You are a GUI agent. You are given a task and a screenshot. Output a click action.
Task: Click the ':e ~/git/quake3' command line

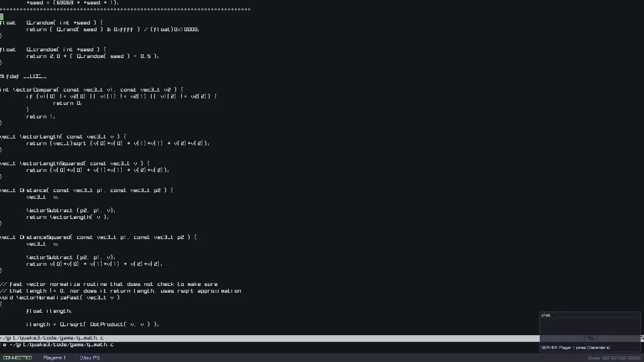(x=57, y=344)
